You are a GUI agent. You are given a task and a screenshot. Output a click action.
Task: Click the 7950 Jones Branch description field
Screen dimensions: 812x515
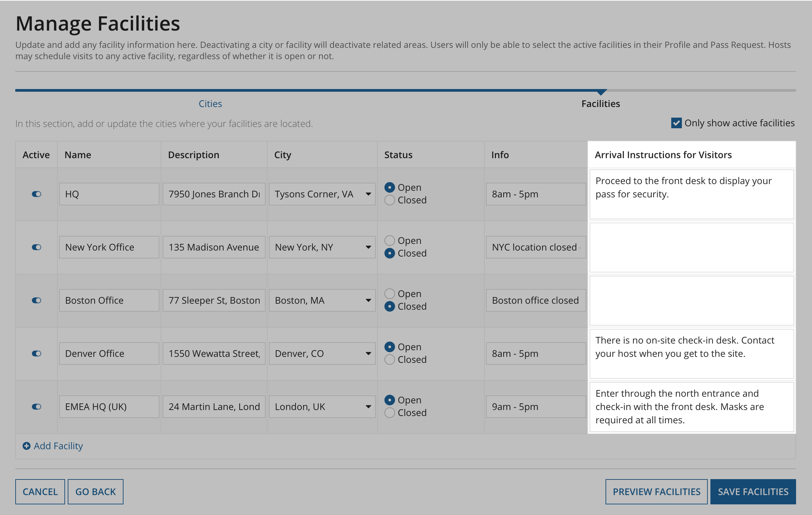coord(214,194)
